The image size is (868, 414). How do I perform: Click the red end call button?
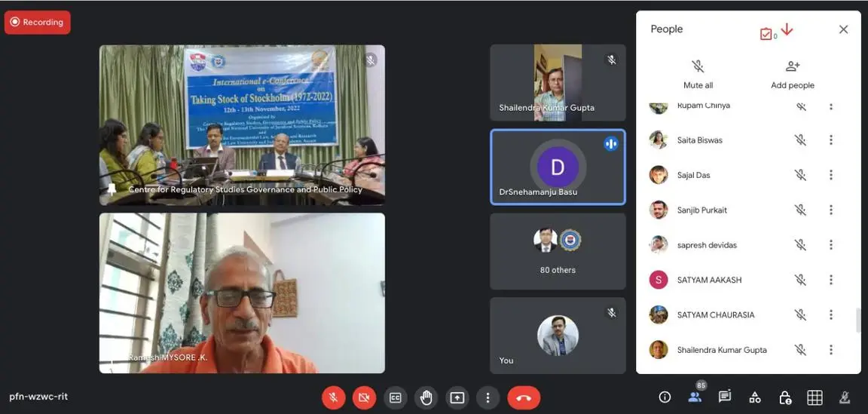coord(524,397)
